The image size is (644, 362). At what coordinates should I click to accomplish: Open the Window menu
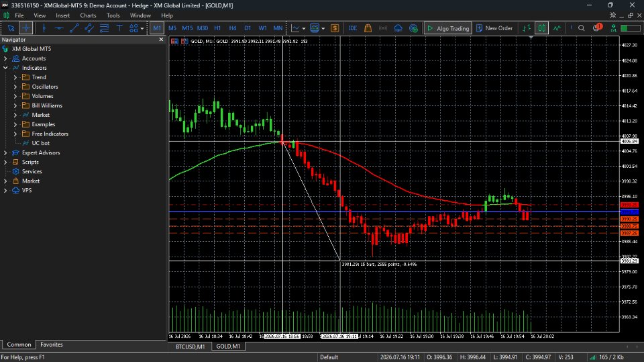click(x=140, y=15)
